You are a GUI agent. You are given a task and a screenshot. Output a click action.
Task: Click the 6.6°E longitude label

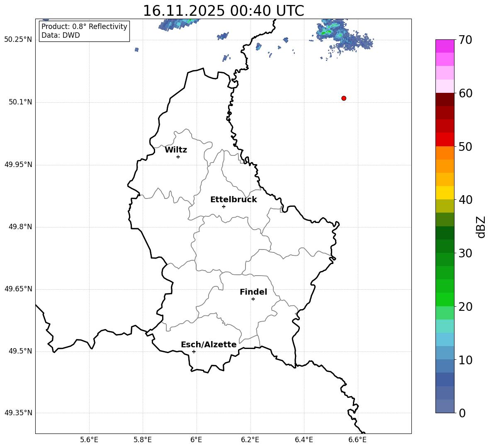point(357,440)
